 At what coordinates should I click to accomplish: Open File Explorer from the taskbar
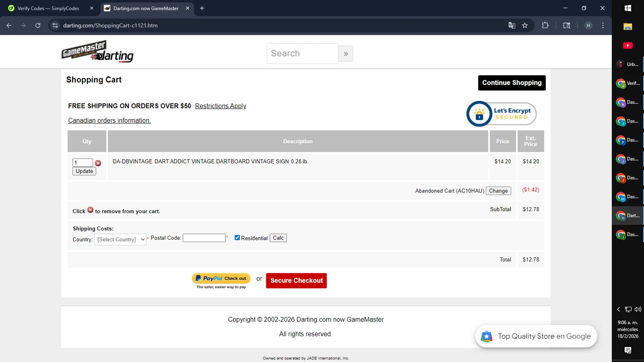628,27
